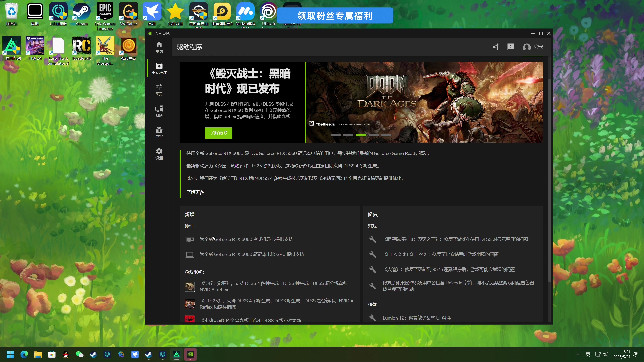This screenshot has height=362, width=644.
Task: Select the last carousel indicator dash
Action: click(386, 135)
